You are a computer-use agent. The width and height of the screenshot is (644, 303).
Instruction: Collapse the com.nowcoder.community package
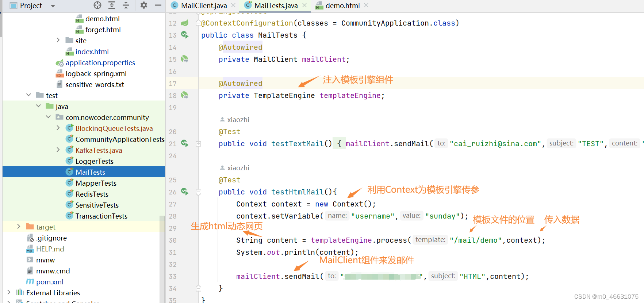point(48,117)
